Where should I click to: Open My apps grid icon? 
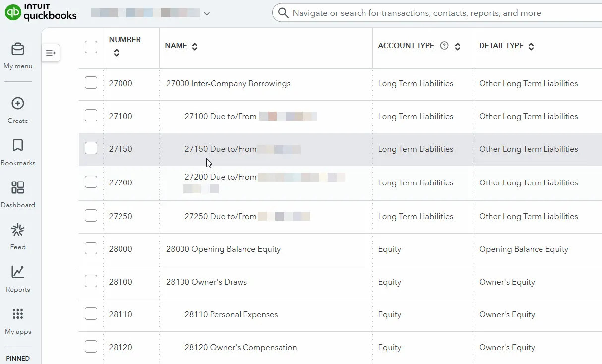pyautogui.click(x=18, y=314)
